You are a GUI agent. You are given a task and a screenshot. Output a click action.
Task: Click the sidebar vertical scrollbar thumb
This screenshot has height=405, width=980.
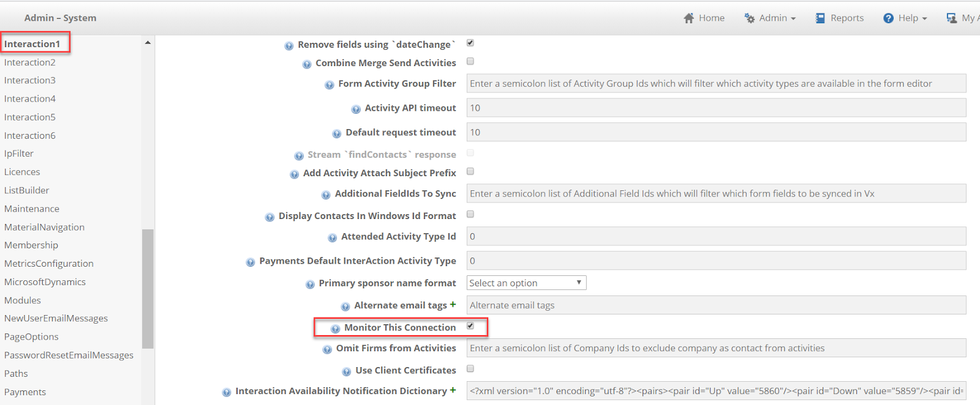[148, 289]
